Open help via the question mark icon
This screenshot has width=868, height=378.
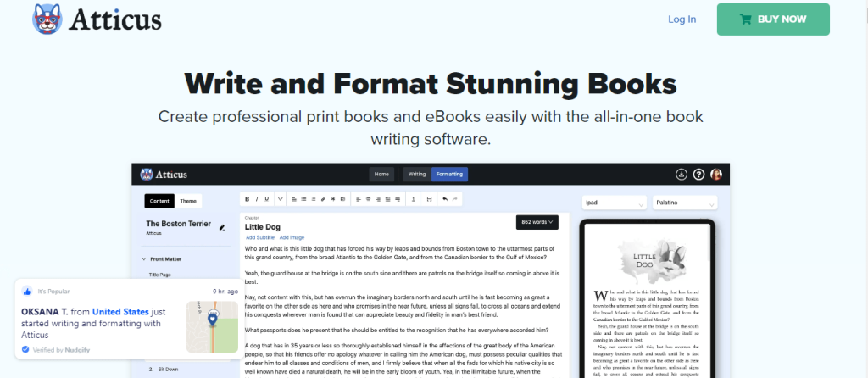tap(698, 175)
